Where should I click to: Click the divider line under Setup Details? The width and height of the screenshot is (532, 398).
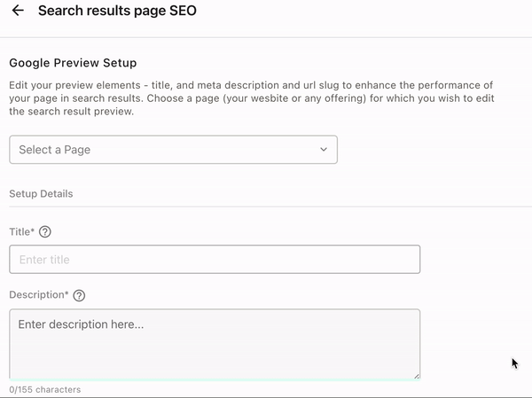(270, 207)
